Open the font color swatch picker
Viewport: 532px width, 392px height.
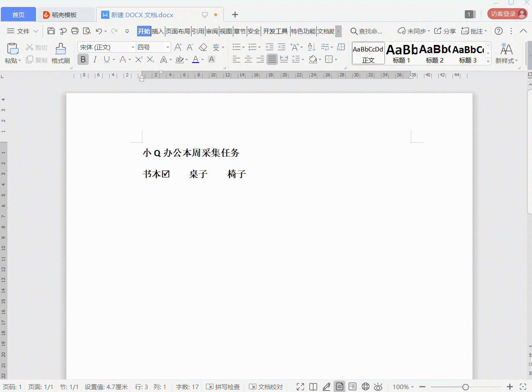click(195, 59)
